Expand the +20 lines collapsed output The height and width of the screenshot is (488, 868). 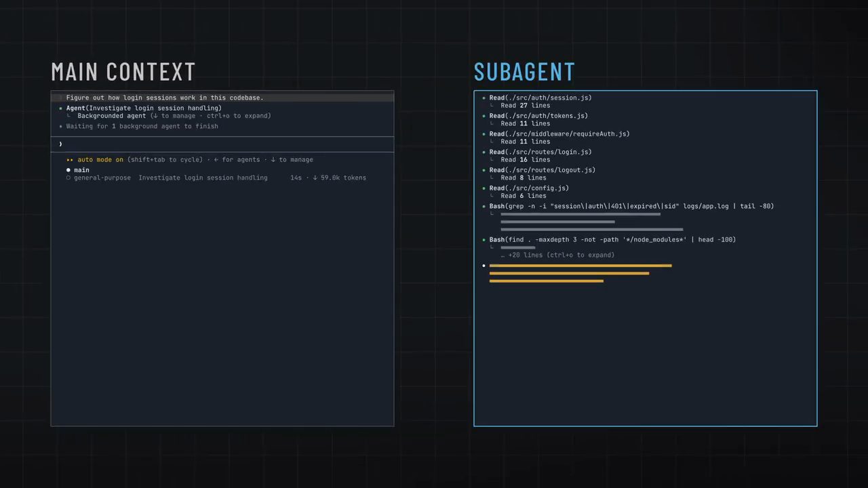557,256
